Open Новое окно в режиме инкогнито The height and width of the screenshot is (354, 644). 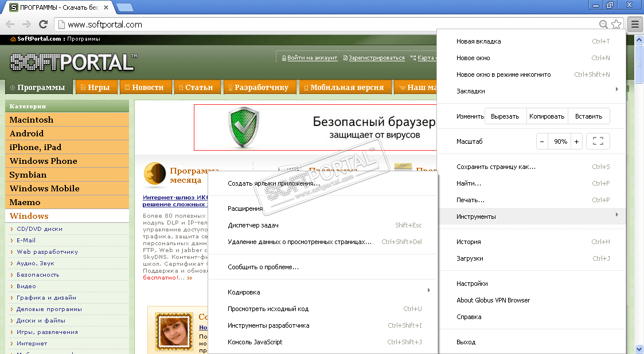click(x=532, y=74)
